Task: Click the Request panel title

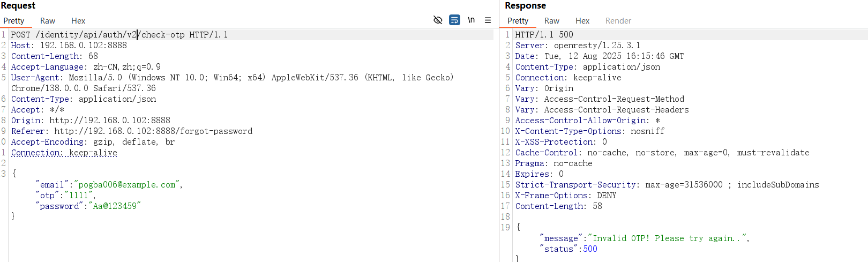Action: (x=18, y=5)
